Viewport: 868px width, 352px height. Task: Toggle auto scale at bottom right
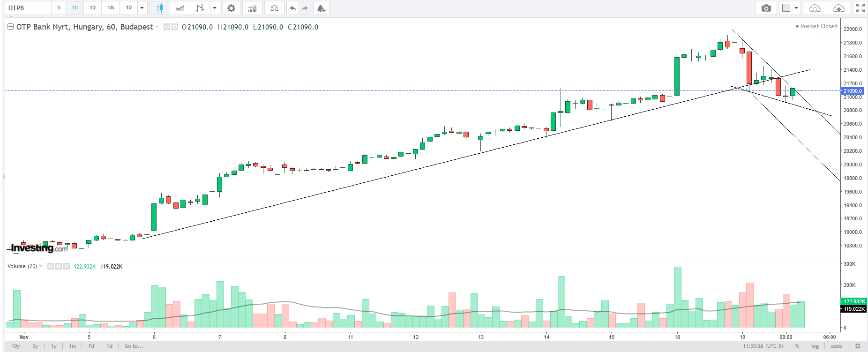pyautogui.click(x=837, y=346)
